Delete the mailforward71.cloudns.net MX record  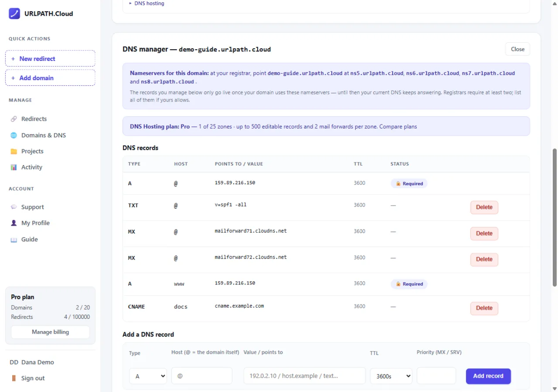coord(484,233)
